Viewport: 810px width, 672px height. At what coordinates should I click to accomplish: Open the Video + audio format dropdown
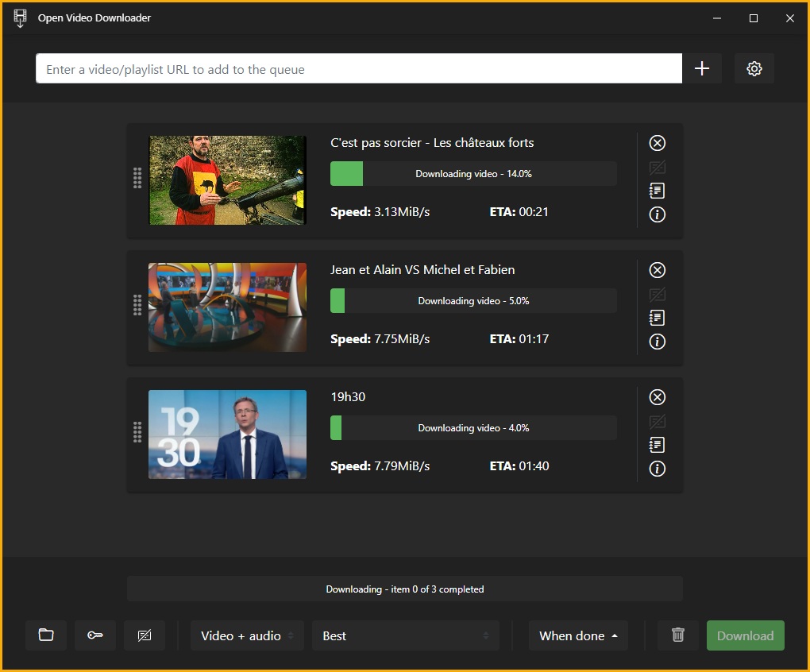click(x=247, y=635)
